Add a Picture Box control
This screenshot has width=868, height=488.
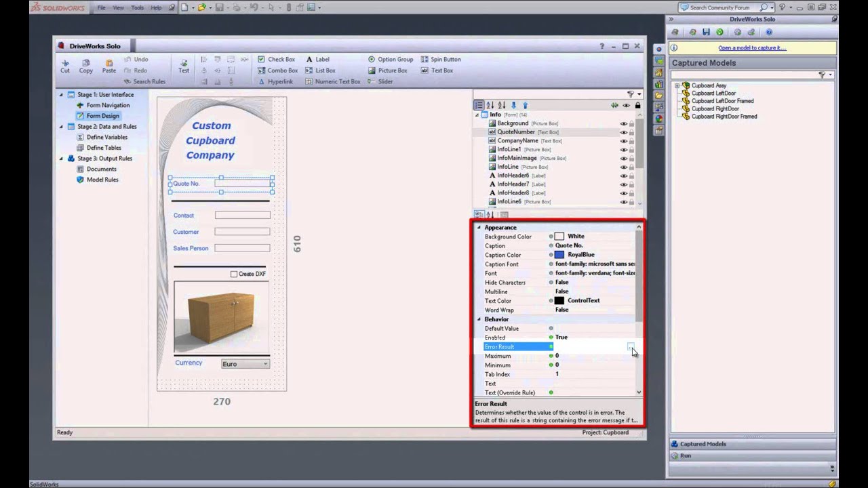click(388, 70)
